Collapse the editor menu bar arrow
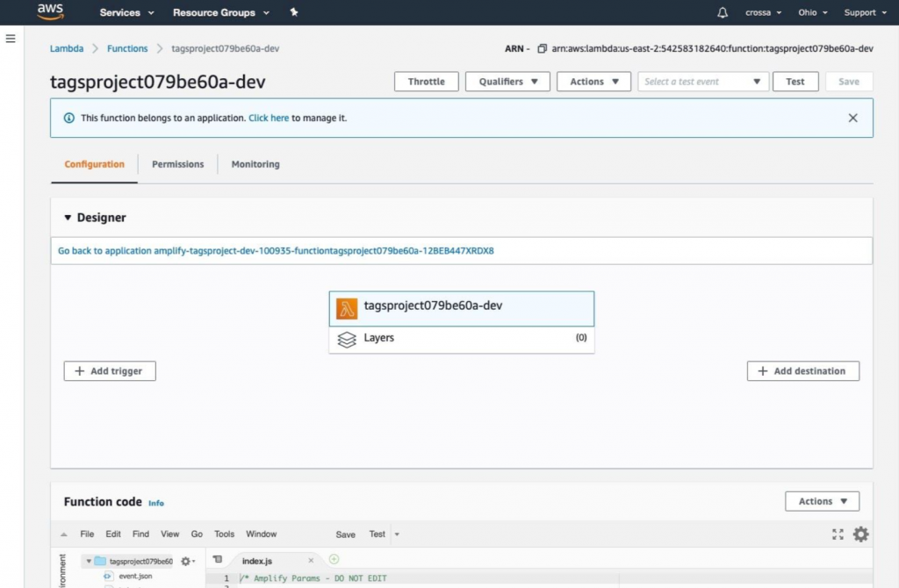This screenshot has width=899, height=588. click(63, 534)
